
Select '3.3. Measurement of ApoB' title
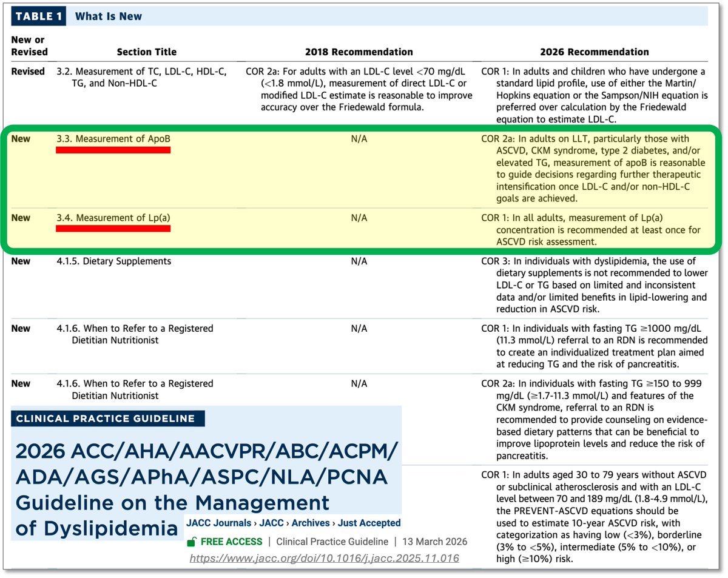click(113, 139)
